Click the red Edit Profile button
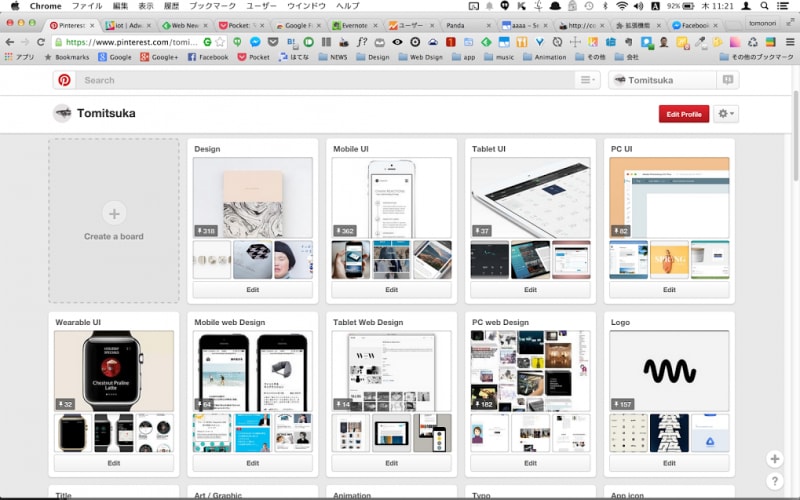800x500 pixels. [x=684, y=114]
